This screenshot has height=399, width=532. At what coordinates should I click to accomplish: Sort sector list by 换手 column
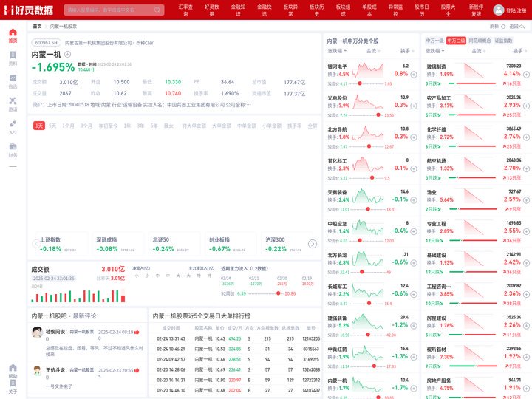pyautogui.click(x=519, y=51)
